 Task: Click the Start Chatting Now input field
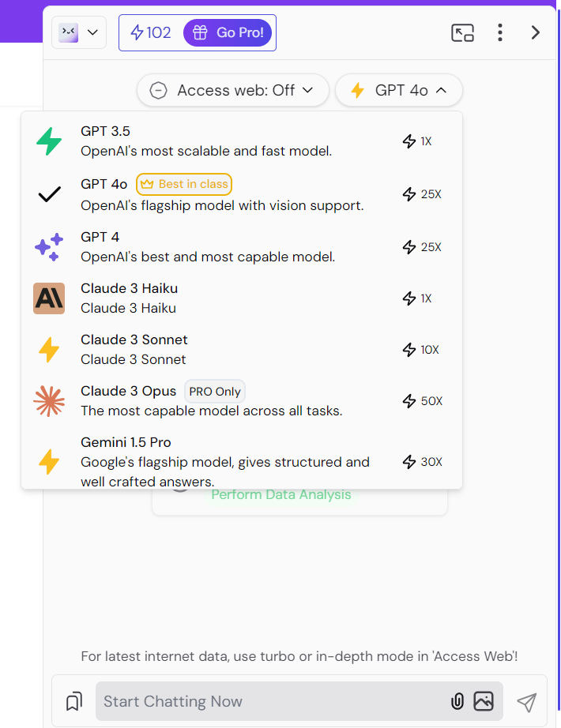click(269, 701)
